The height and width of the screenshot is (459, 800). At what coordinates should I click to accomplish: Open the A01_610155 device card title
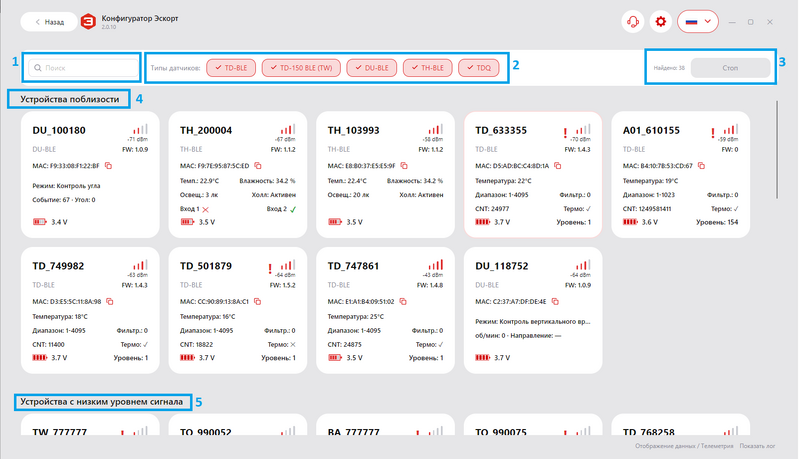652,131
